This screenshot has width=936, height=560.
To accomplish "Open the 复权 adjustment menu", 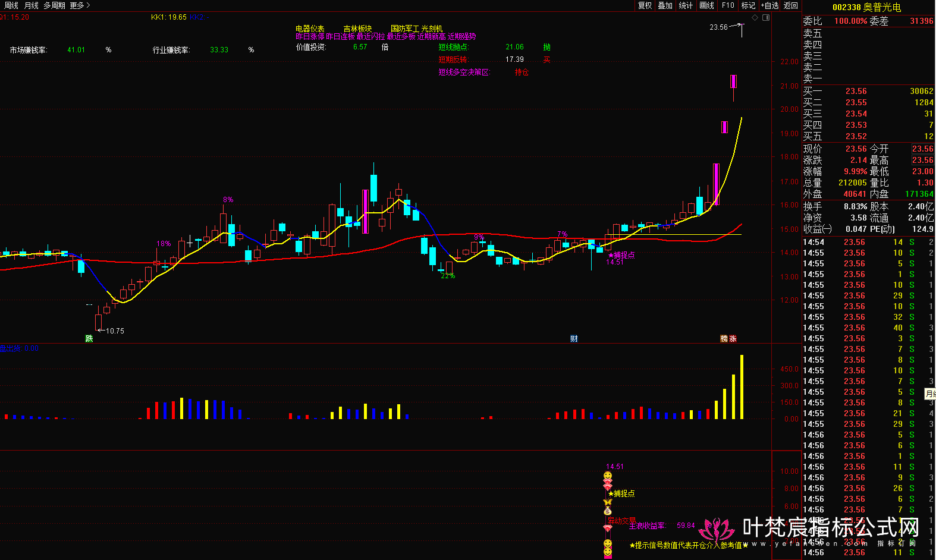I will pyautogui.click(x=645, y=5).
